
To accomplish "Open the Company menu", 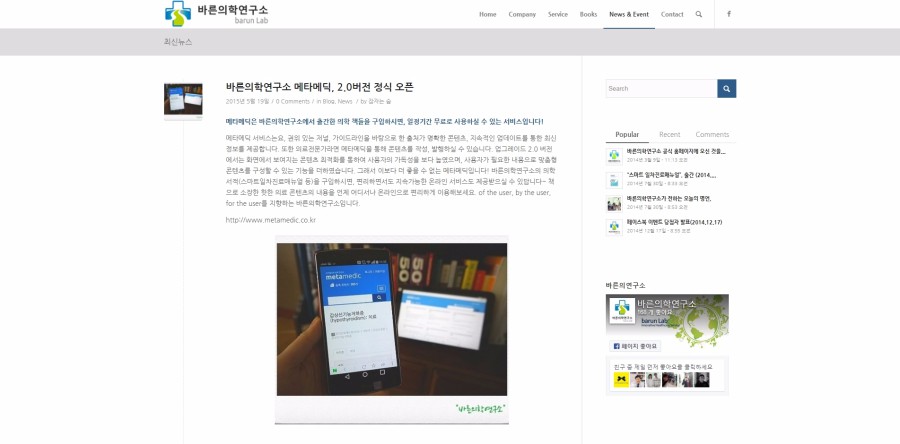I will click(522, 14).
